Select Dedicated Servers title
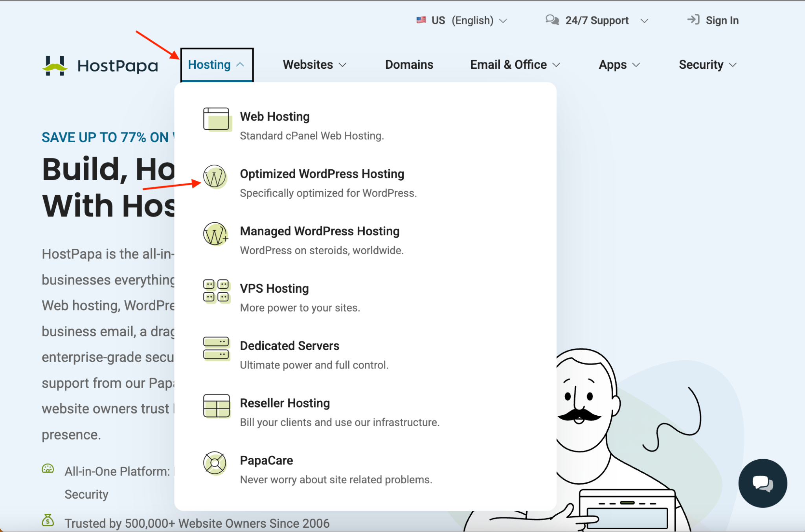 click(x=290, y=346)
